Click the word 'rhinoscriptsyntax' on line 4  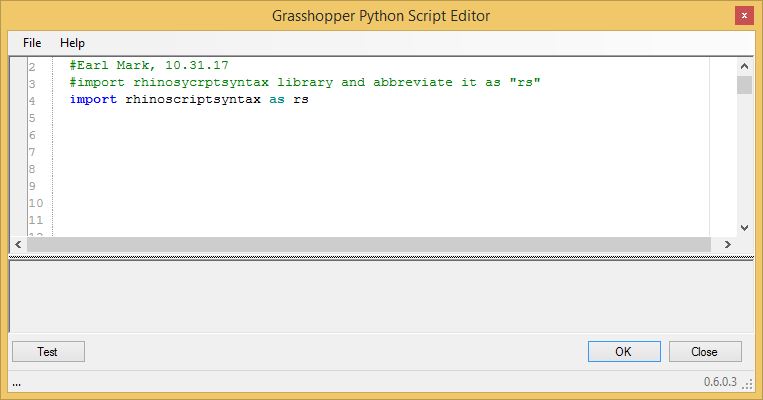[x=193, y=99]
